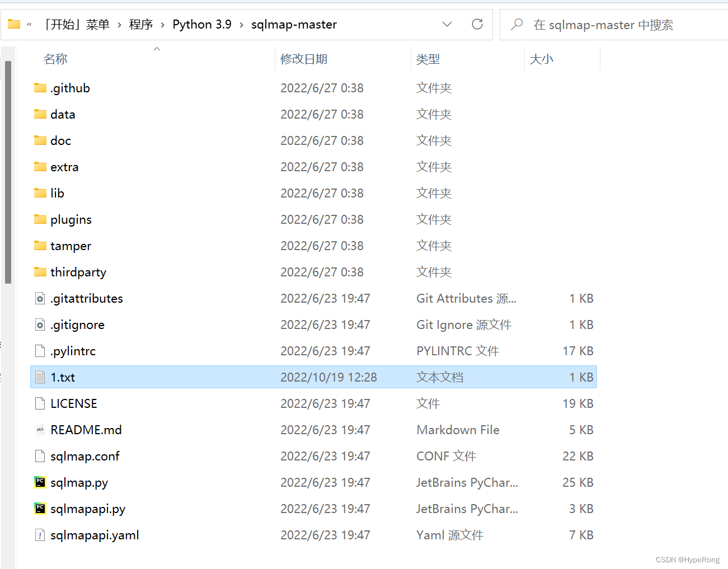Select the doc folder name
The width and height of the screenshot is (728, 569).
[x=60, y=140]
